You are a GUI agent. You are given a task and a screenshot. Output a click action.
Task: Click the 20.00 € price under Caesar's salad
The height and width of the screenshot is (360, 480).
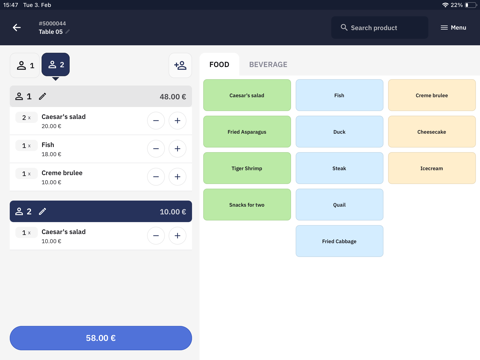pos(51,126)
